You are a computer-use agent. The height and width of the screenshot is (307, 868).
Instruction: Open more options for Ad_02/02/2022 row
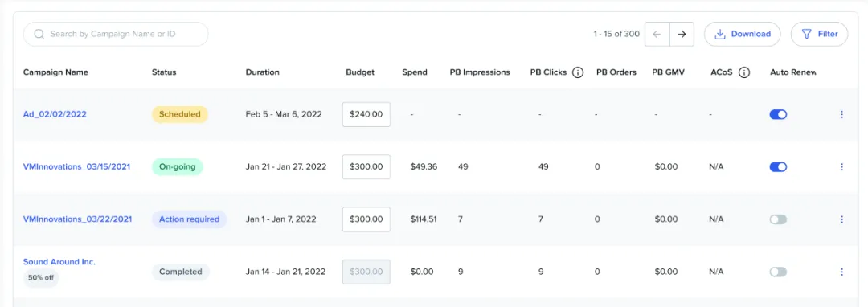pos(842,114)
